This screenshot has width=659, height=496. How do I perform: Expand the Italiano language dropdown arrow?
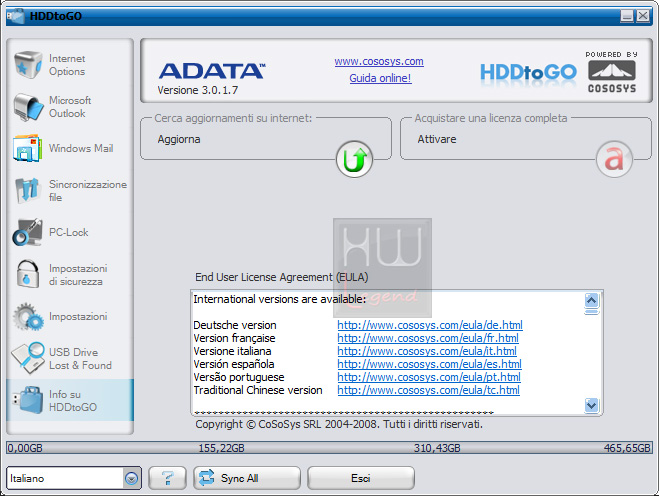click(x=132, y=478)
